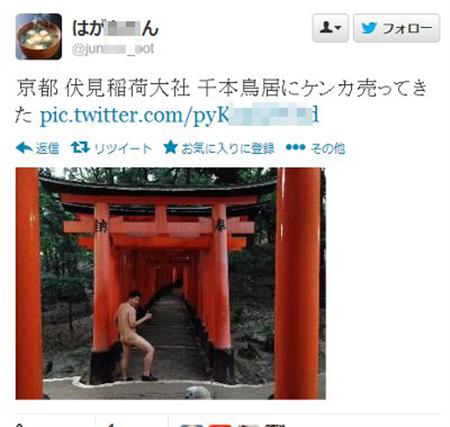The image size is (450, 427).
Task: Follow the user with フォロー button
Action: click(x=396, y=28)
